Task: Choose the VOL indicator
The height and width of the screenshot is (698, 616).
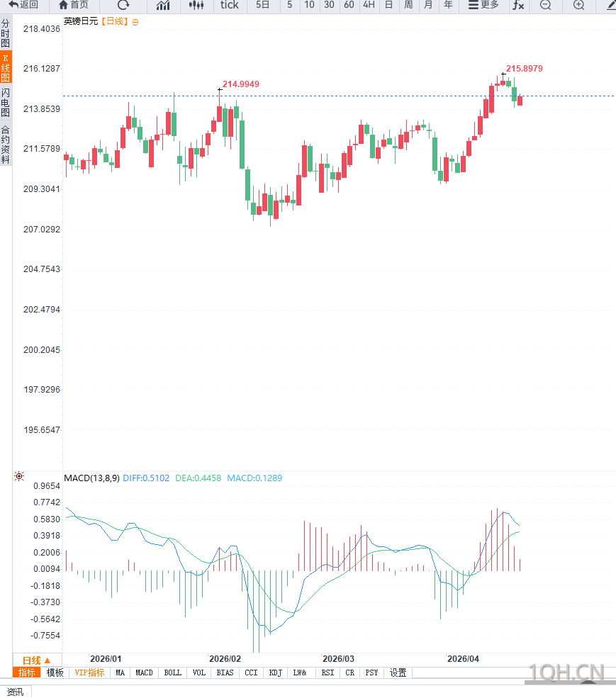Action: (x=199, y=673)
